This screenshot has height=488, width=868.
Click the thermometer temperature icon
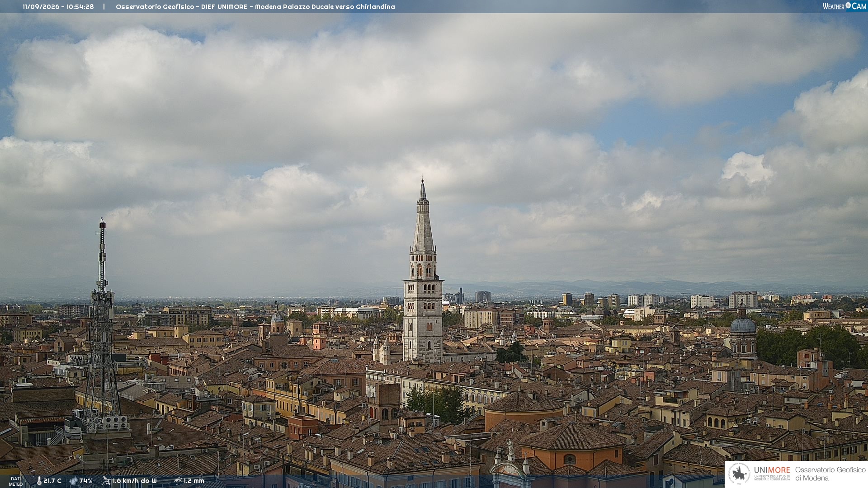[x=39, y=481]
